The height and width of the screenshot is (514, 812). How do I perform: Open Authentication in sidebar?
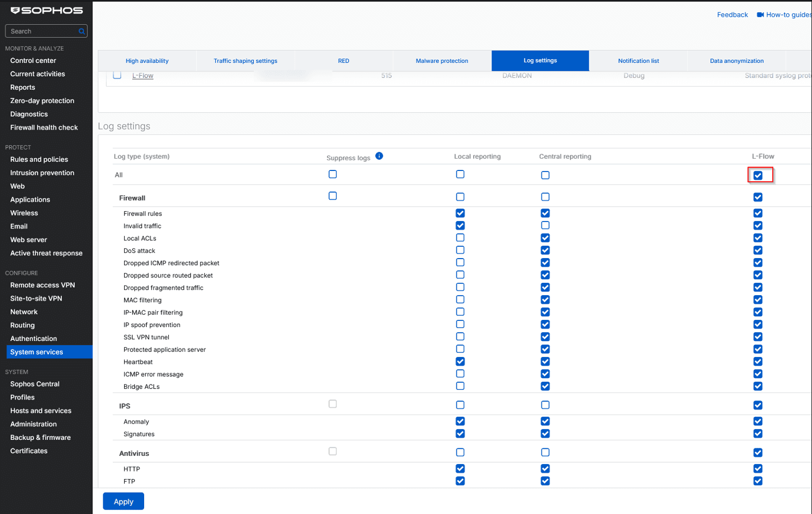[33, 339]
